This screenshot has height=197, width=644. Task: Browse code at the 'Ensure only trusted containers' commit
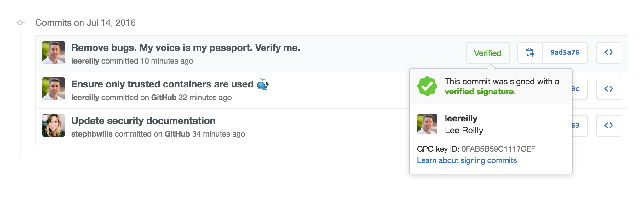(608, 89)
